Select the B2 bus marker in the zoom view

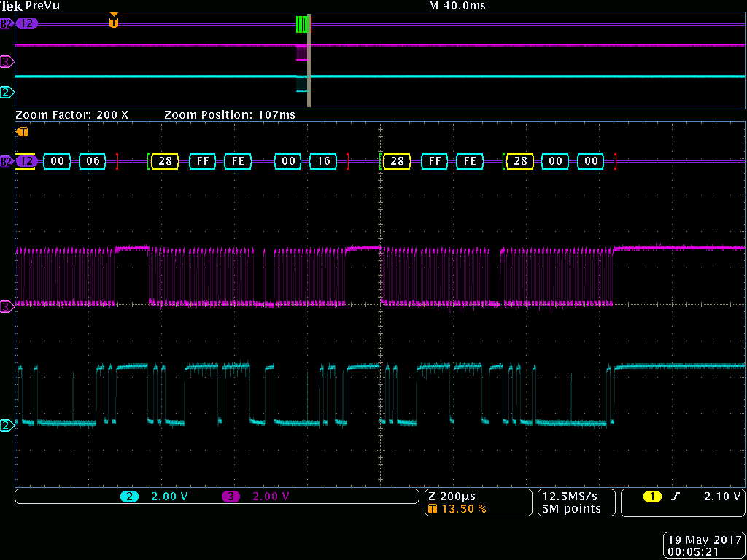click(7, 161)
